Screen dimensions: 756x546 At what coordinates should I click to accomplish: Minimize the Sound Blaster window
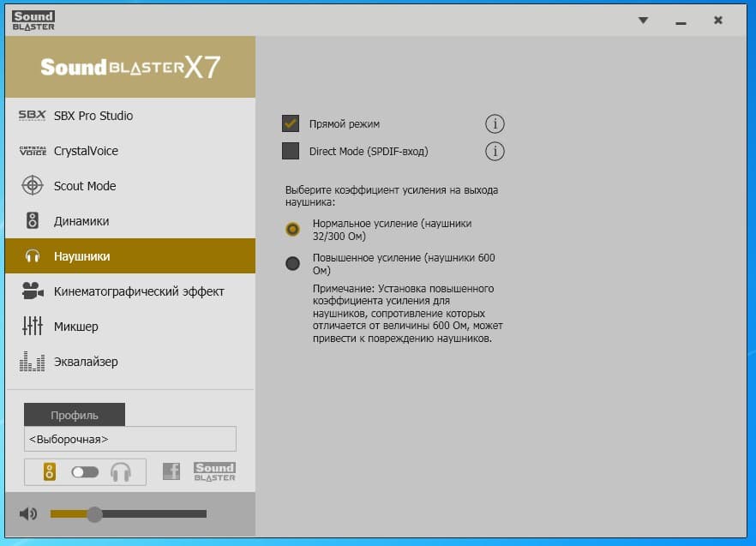click(681, 22)
